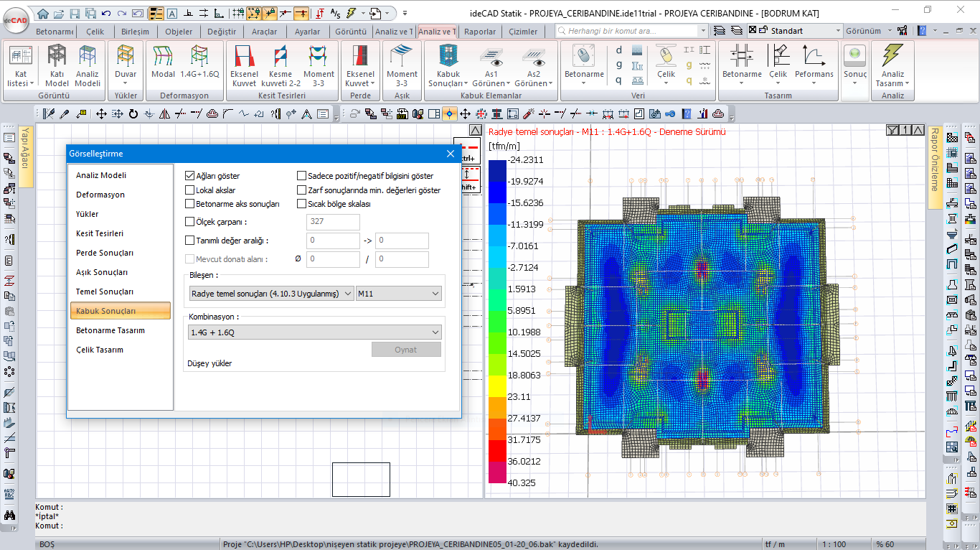Screen dimensions: 980x550
Task: Click the Modal deformation icon
Action: tap(164, 60)
